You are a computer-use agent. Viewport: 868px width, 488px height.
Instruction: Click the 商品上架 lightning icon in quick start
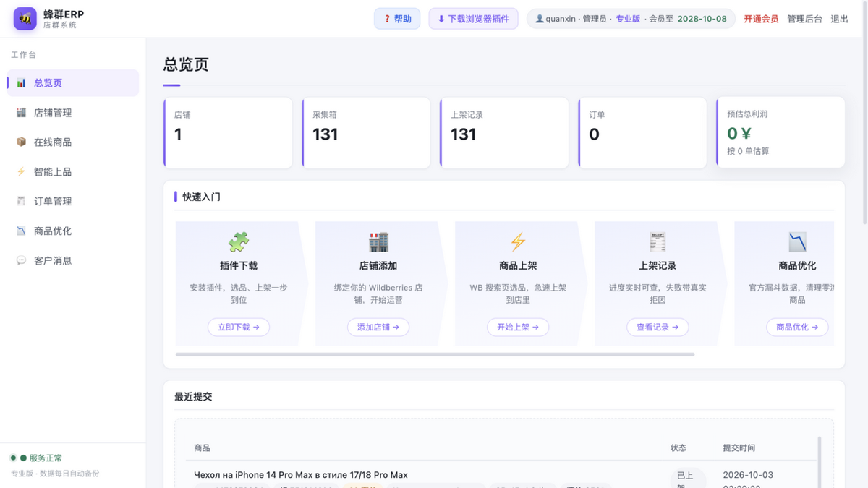(x=518, y=242)
